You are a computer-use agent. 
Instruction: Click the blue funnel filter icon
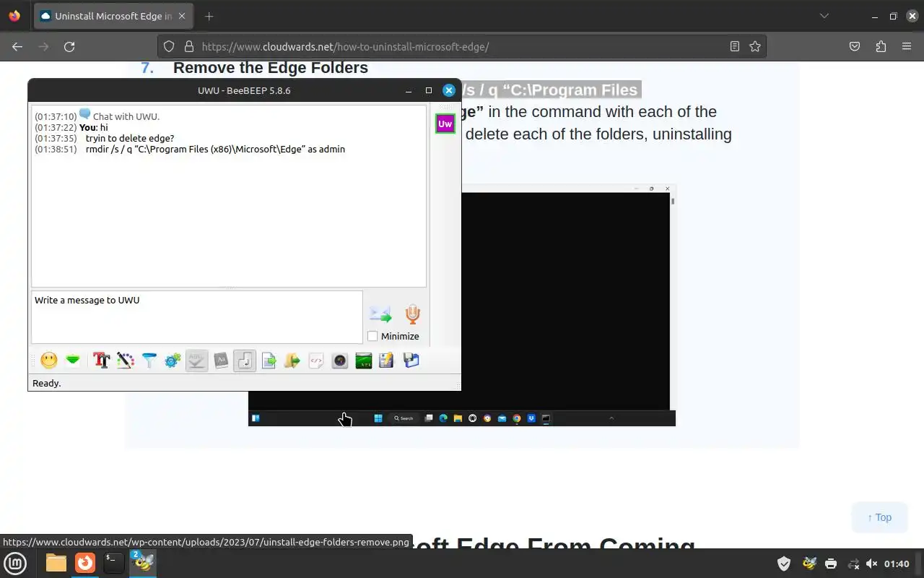click(149, 360)
